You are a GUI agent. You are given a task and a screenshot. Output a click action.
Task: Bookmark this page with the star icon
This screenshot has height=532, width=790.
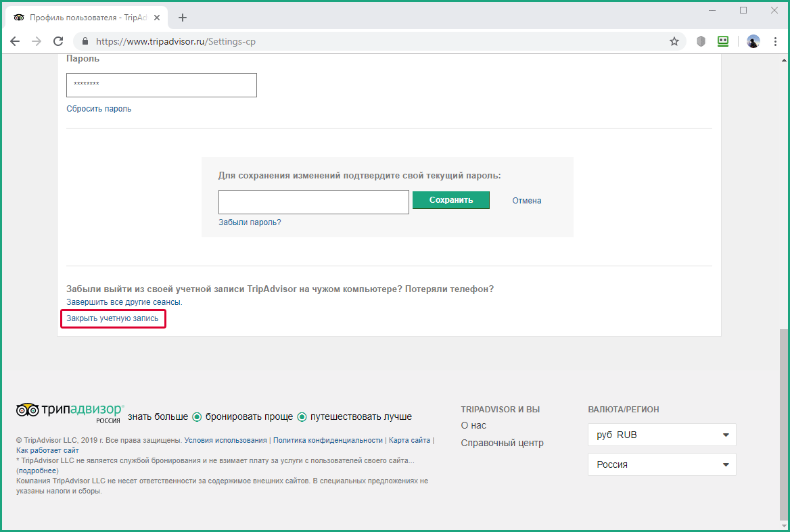(674, 41)
